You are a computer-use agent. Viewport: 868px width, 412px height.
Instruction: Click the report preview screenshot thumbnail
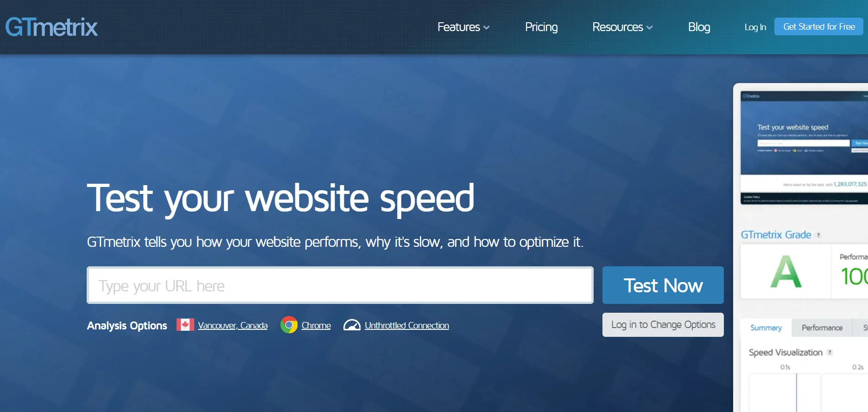804,148
